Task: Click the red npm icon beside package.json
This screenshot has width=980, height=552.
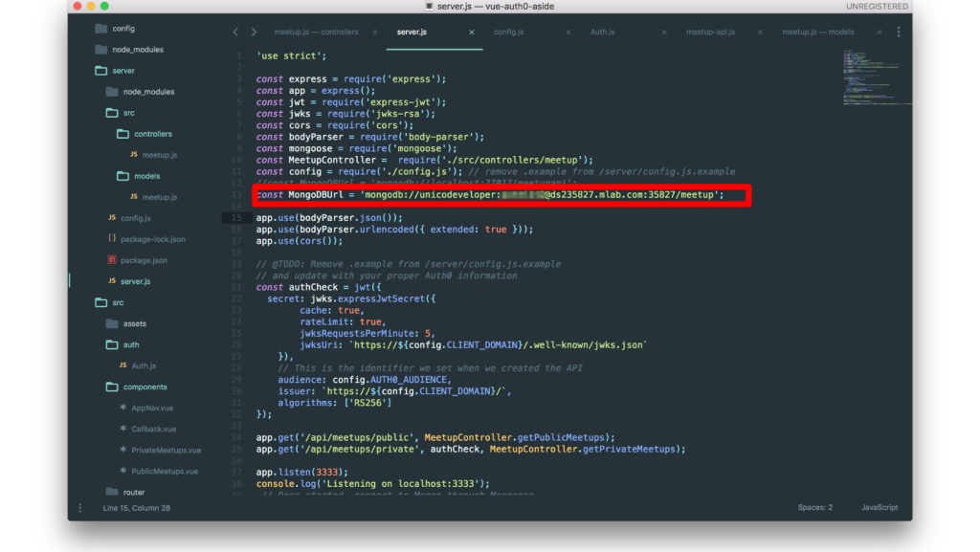Action: [111, 259]
